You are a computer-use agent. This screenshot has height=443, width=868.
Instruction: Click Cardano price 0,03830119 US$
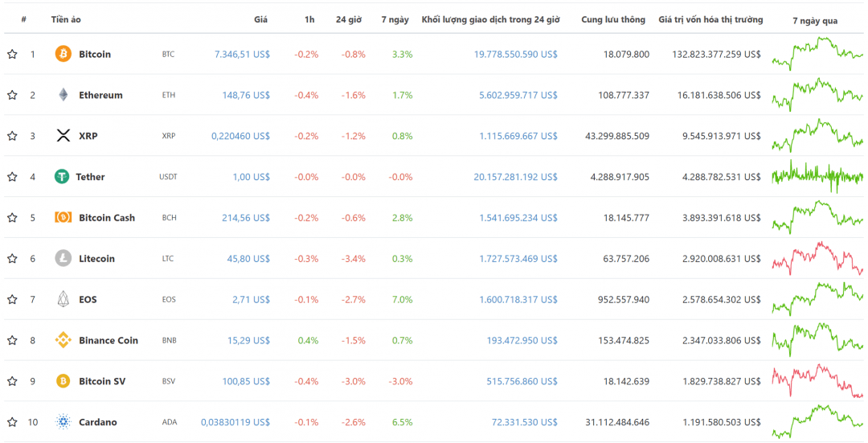(x=235, y=422)
